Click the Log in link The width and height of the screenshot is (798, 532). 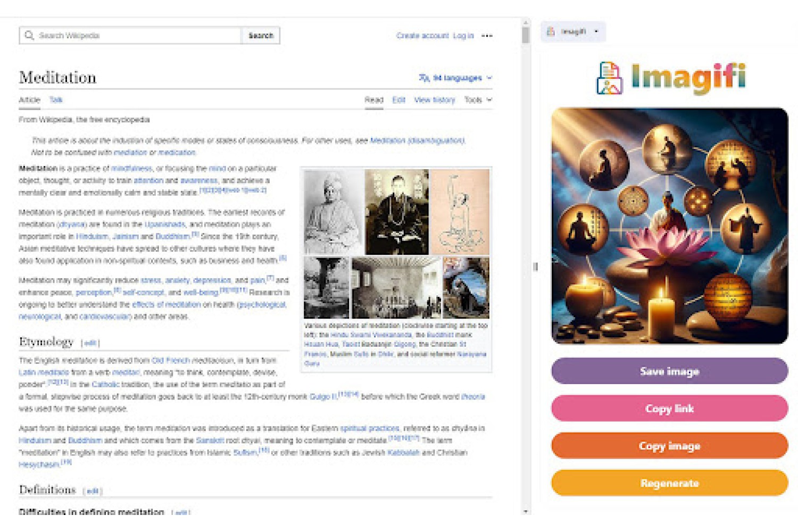tap(463, 36)
